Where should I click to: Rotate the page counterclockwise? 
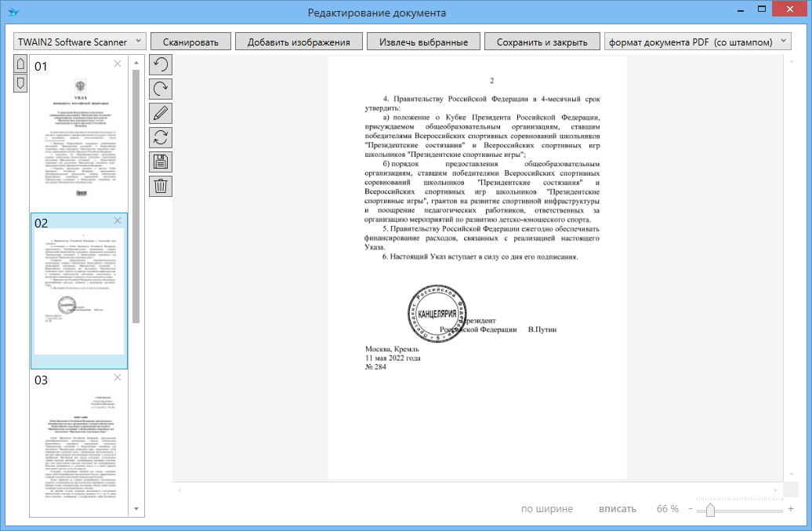tap(161, 65)
